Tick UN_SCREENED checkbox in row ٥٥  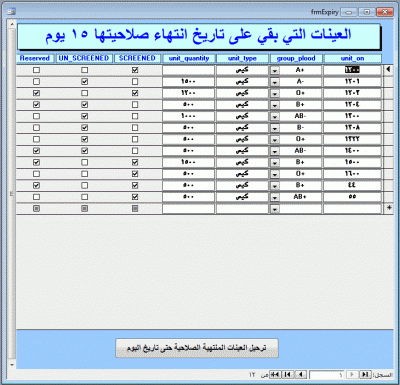click(85, 197)
